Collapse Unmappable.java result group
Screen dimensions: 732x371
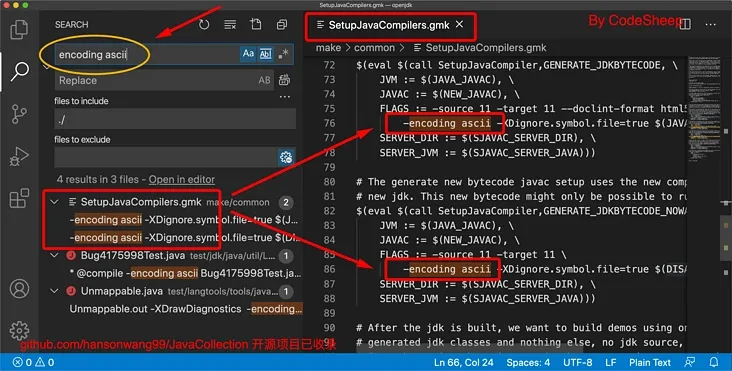pyautogui.click(x=55, y=291)
